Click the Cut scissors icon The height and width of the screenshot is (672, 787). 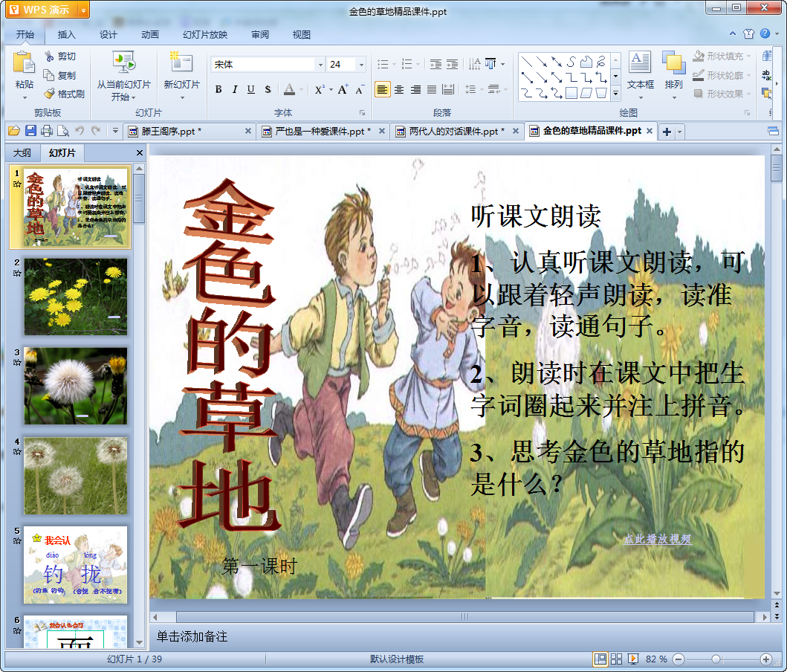pyautogui.click(x=49, y=56)
